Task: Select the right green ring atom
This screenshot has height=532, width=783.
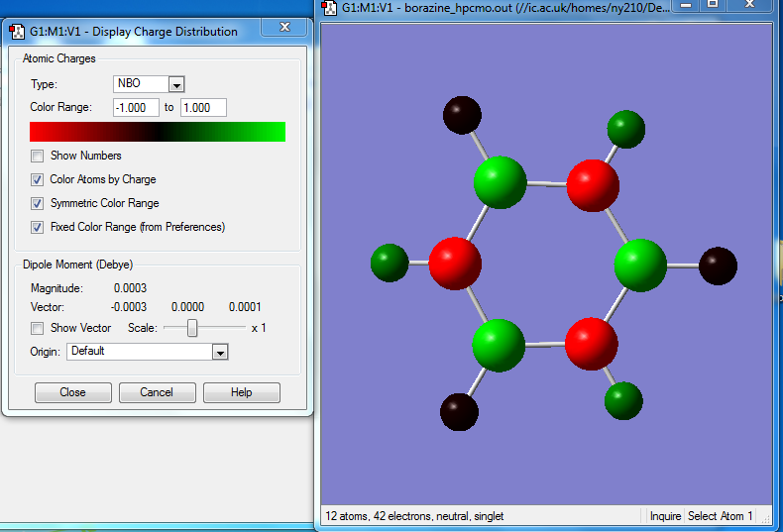Action: pos(640,265)
